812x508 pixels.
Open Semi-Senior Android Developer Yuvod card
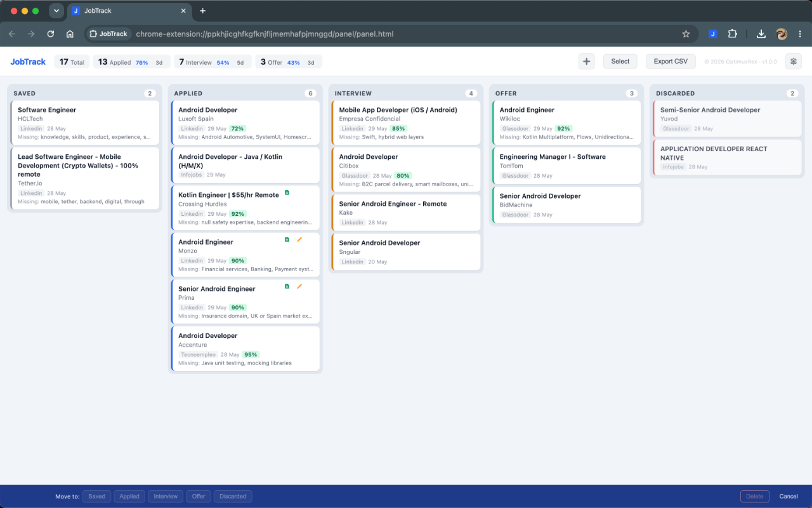point(727,118)
